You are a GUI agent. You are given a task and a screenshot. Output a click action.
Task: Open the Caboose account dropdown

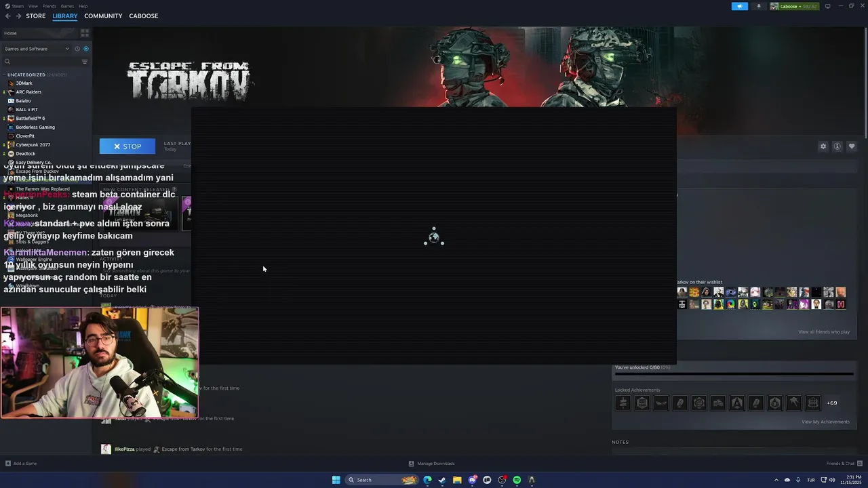pyautogui.click(x=795, y=6)
